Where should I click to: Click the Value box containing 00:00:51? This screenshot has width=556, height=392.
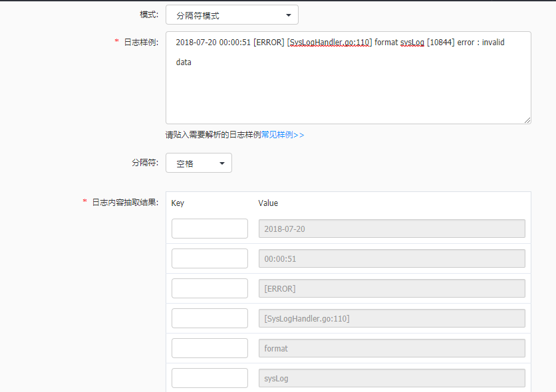[x=392, y=258]
